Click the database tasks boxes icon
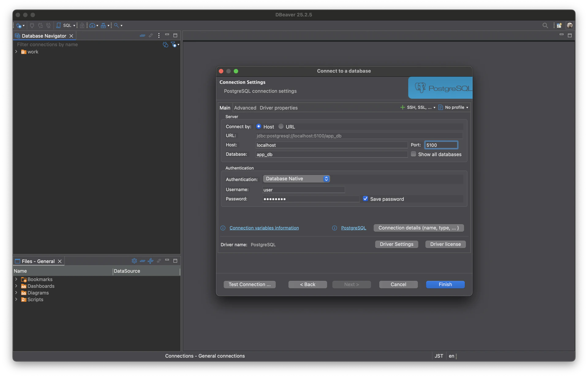 click(104, 25)
